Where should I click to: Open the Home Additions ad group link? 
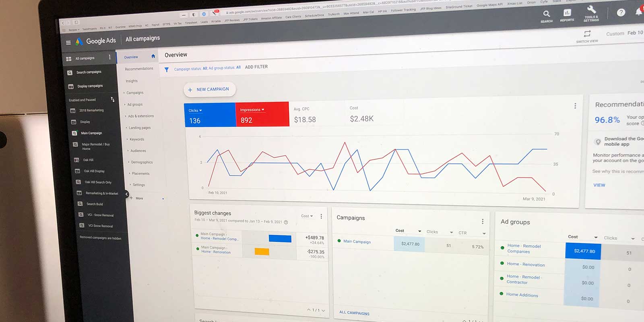(x=522, y=295)
